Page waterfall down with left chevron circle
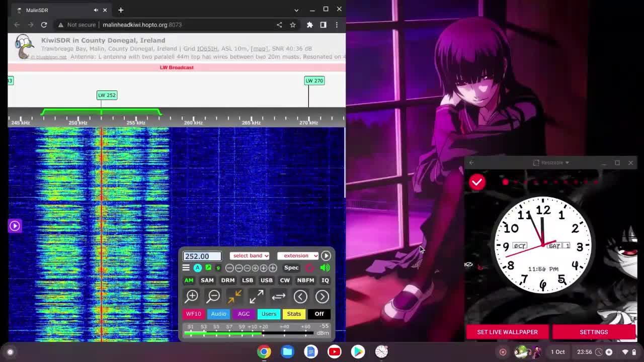The width and height of the screenshot is (644, 362). click(300, 297)
